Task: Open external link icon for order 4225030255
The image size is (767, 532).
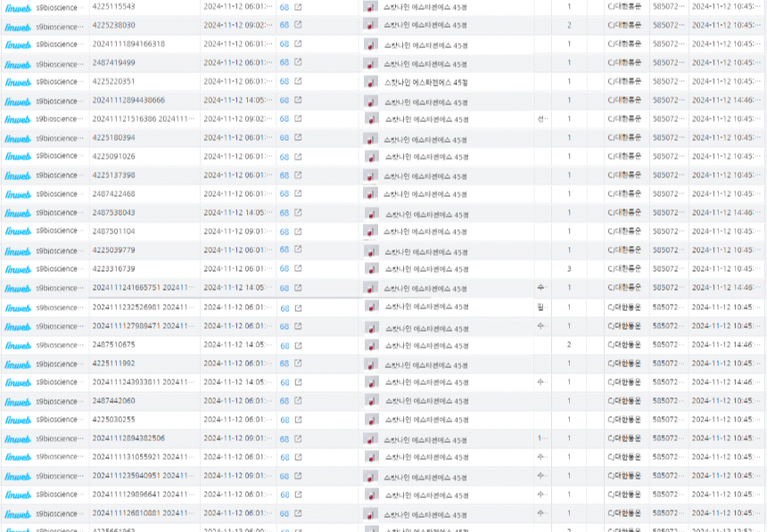Action: click(x=299, y=420)
